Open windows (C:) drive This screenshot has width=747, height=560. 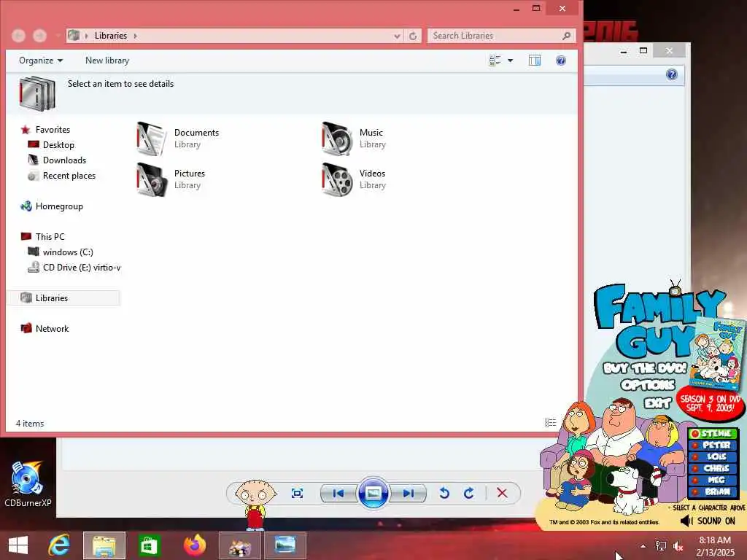click(x=61, y=252)
